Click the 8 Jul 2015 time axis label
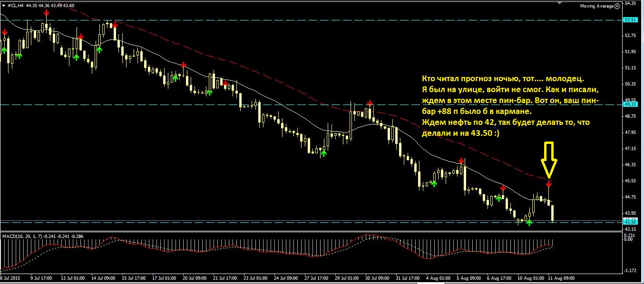This screenshot has height=284, width=644. (x=10, y=277)
